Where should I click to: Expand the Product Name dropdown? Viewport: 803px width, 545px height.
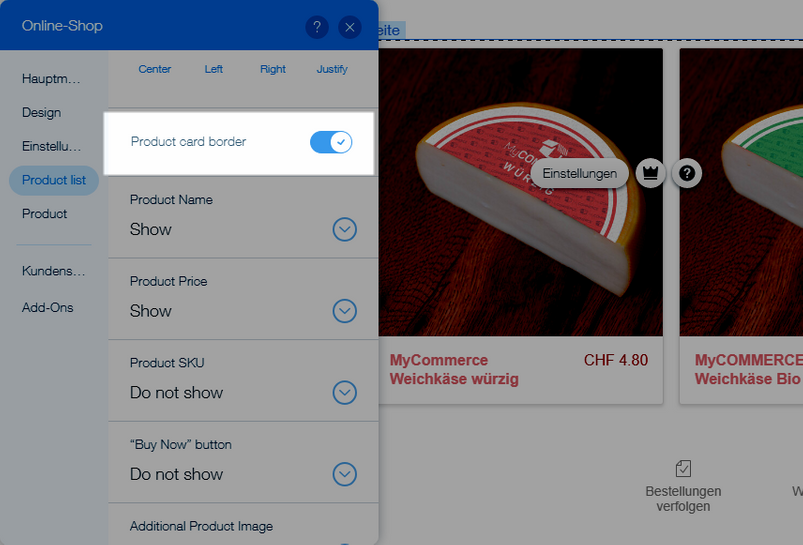(x=345, y=229)
